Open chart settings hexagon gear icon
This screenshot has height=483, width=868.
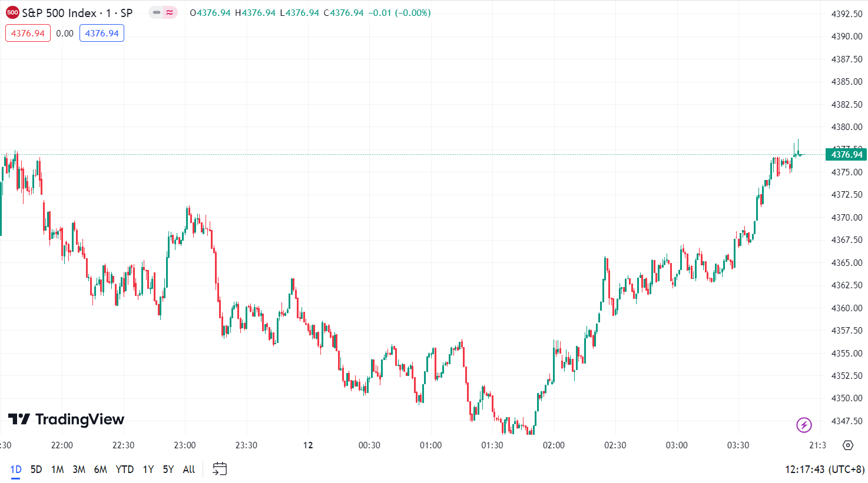(x=847, y=445)
